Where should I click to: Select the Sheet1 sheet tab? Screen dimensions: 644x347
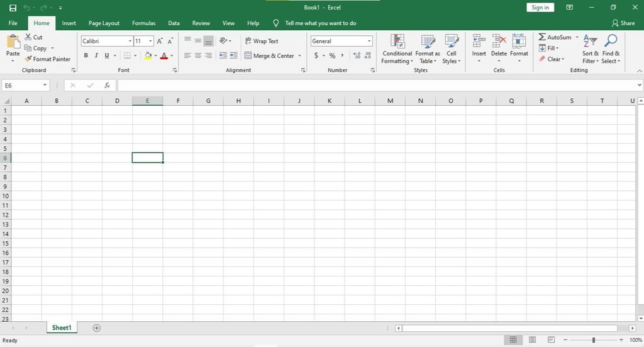(x=62, y=327)
